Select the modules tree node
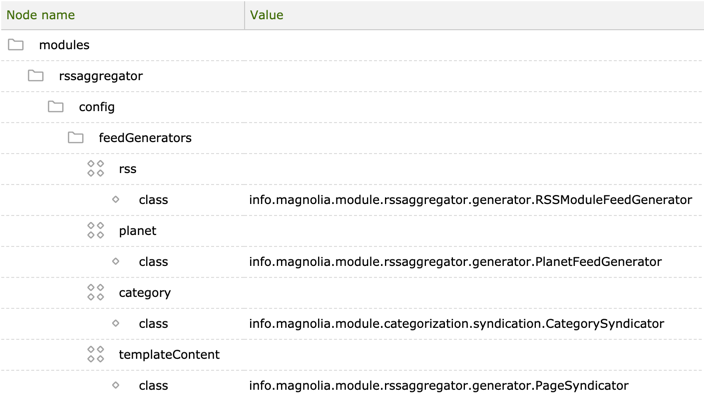Screen dimensions: 704x398 pos(64,45)
